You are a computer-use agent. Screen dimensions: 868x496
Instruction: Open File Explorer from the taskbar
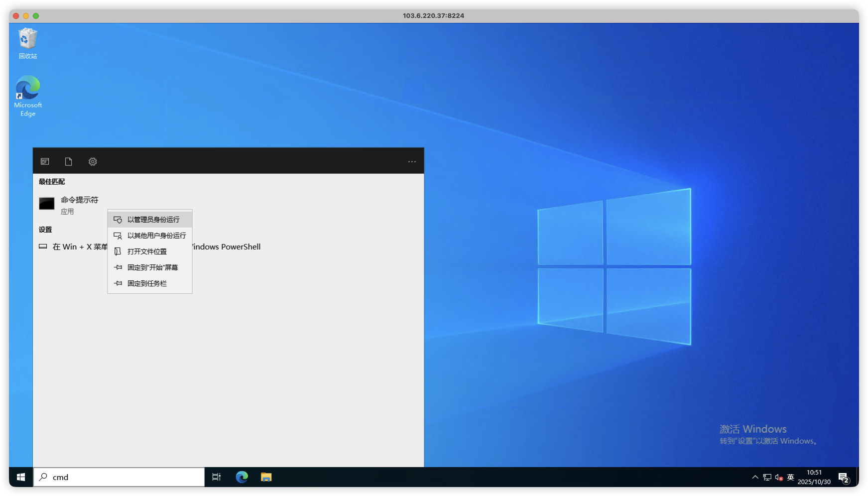(x=266, y=477)
